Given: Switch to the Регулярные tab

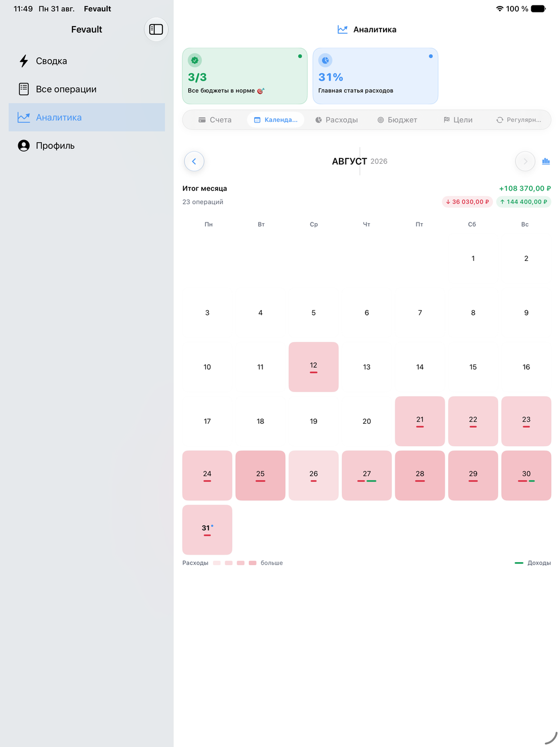Looking at the screenshot, I should [x=519, y=120].
